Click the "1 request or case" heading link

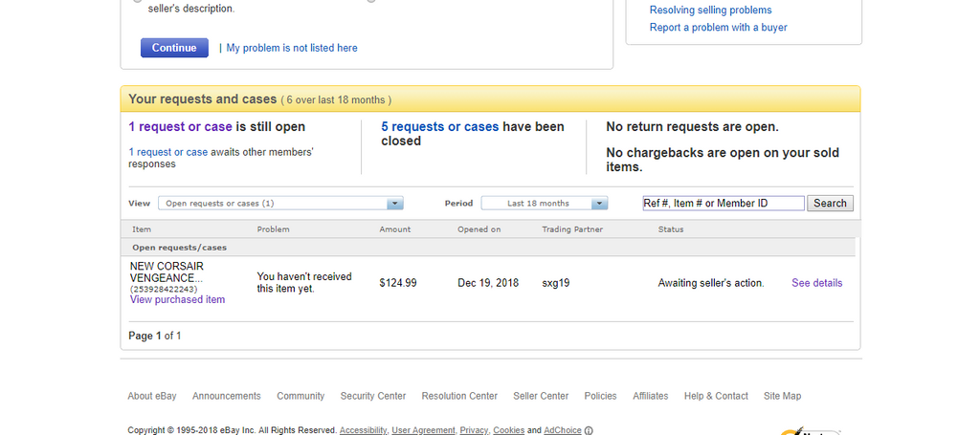tap(180, 127)
